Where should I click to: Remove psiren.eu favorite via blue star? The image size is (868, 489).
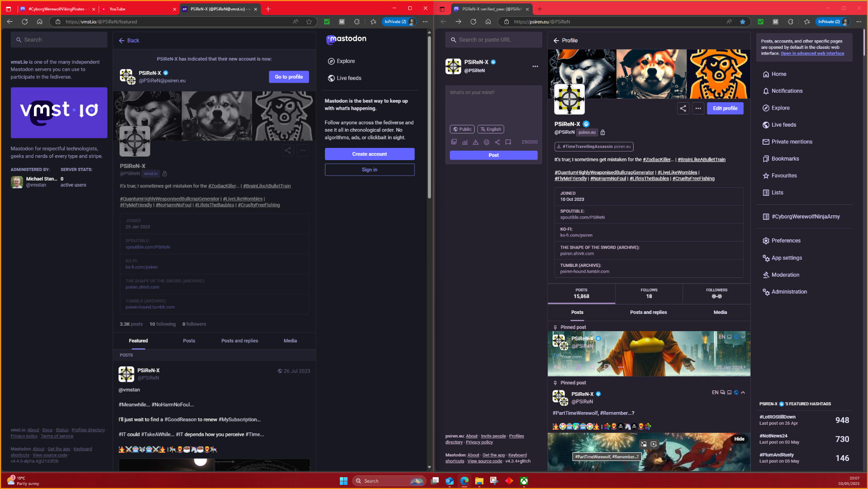point(743,22)
